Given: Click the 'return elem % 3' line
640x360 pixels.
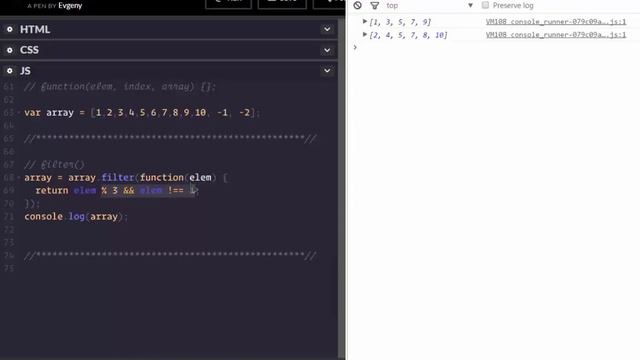Looking at the screenshot, I should 116,191.
